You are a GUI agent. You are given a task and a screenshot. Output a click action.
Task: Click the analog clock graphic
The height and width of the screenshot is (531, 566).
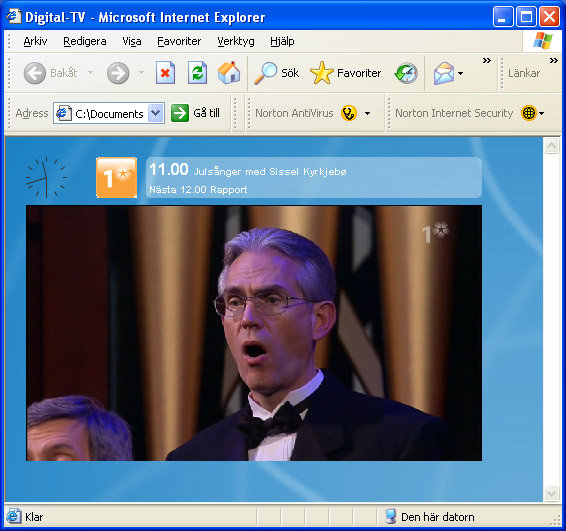pyautogui.click(x=46, y=177)
